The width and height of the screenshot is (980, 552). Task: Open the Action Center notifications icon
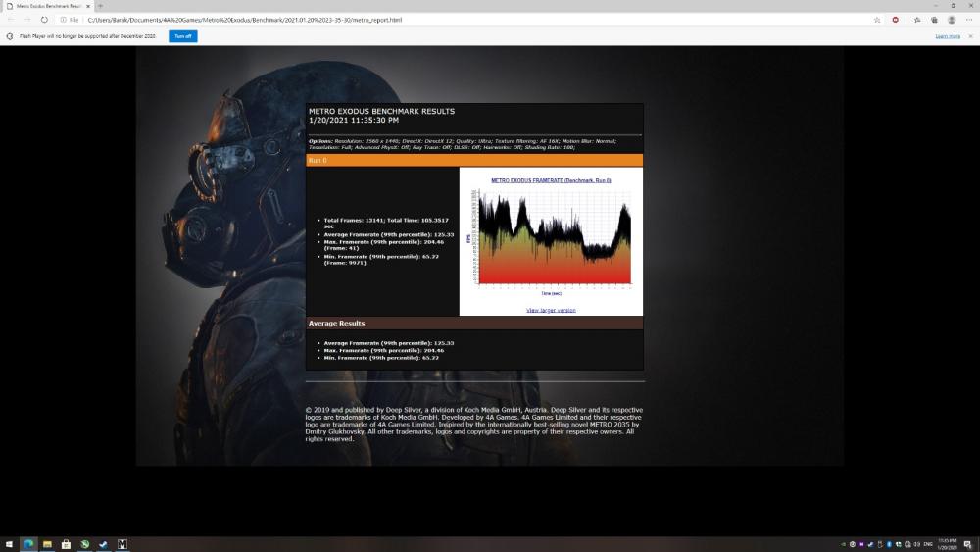[x=967, y=544]
